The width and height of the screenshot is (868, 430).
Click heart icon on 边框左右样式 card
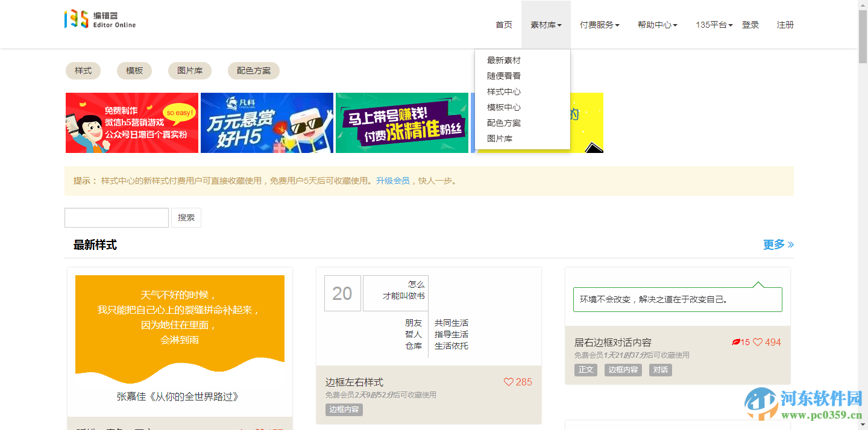point(508,382)
